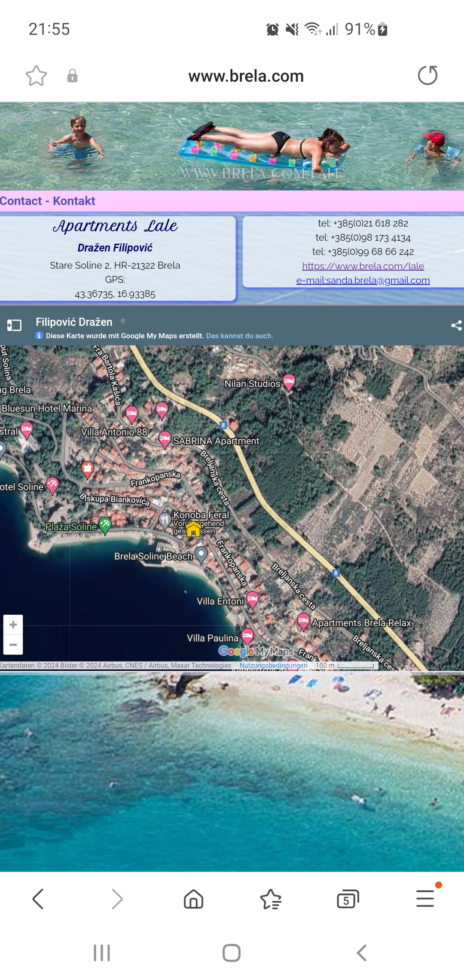Tap the Nilan Studios hotel pin

point(289,382)
